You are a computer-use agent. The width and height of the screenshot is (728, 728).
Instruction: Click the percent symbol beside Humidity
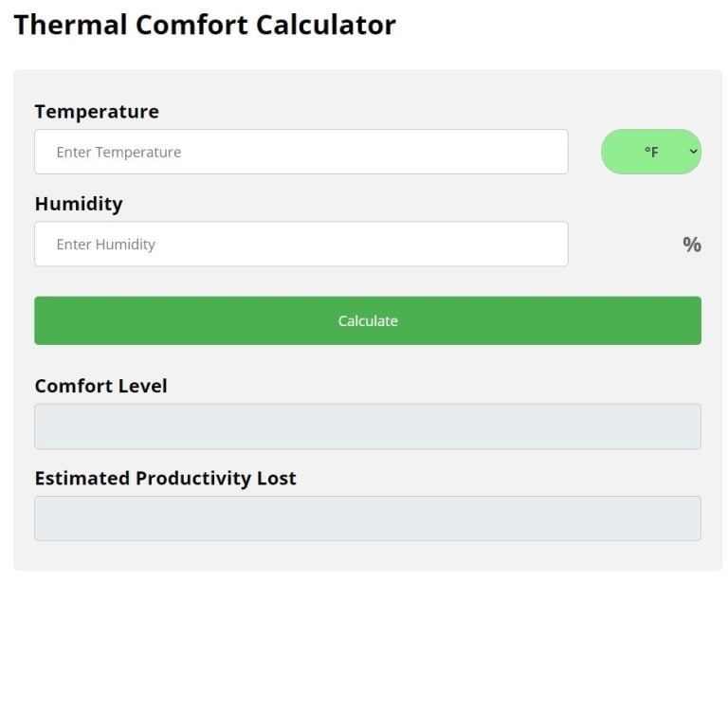click(692, 245)
